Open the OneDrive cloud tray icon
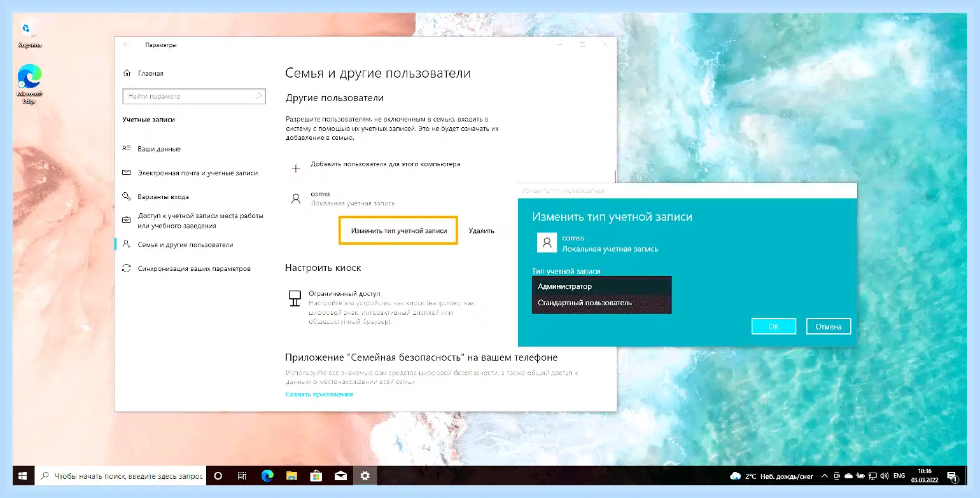 848,476
